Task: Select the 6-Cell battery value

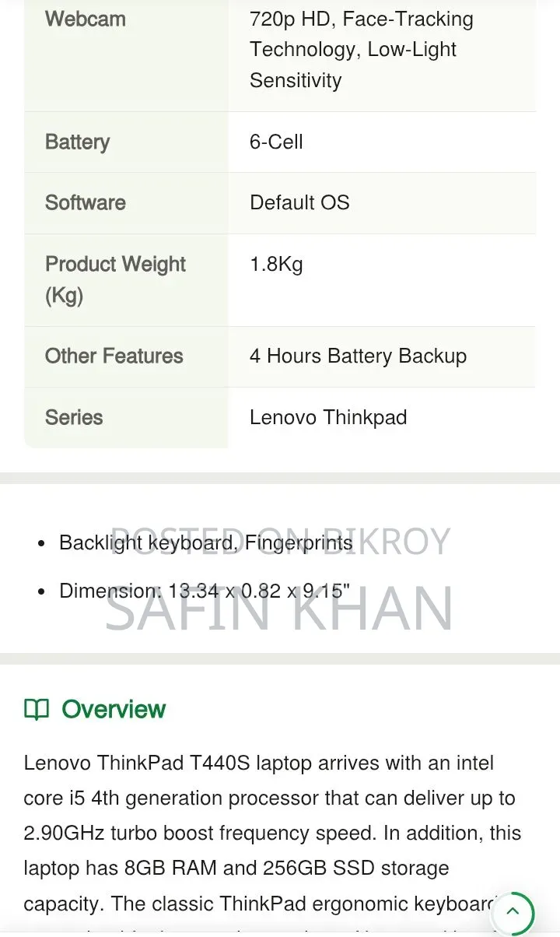Action: [276, 142]
